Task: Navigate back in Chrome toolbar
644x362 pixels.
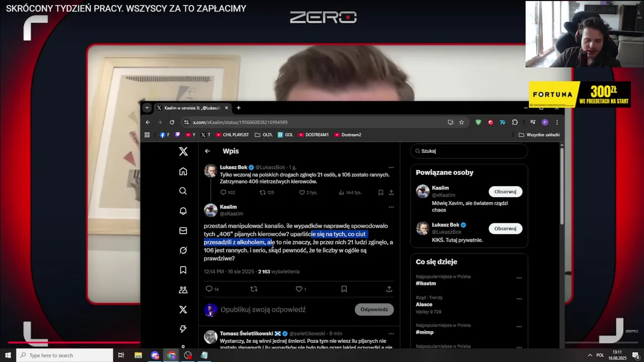Action: coord(147,122)
